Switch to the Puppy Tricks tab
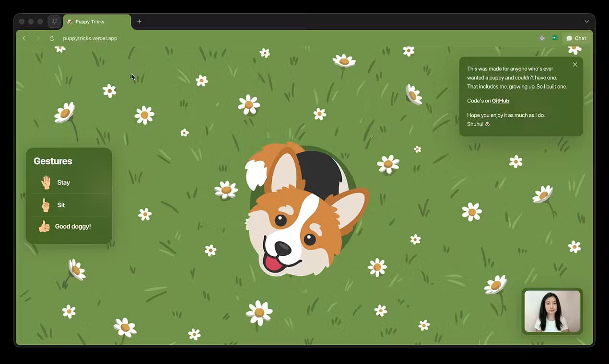Image resolution: width=609 pixels, height=364 pixels. tap(97, 22)
